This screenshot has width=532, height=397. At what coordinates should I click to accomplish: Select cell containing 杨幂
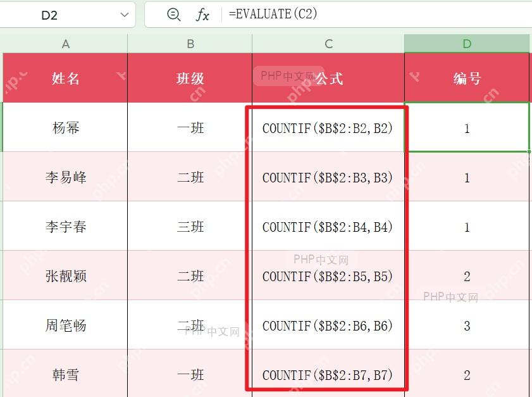66,127
